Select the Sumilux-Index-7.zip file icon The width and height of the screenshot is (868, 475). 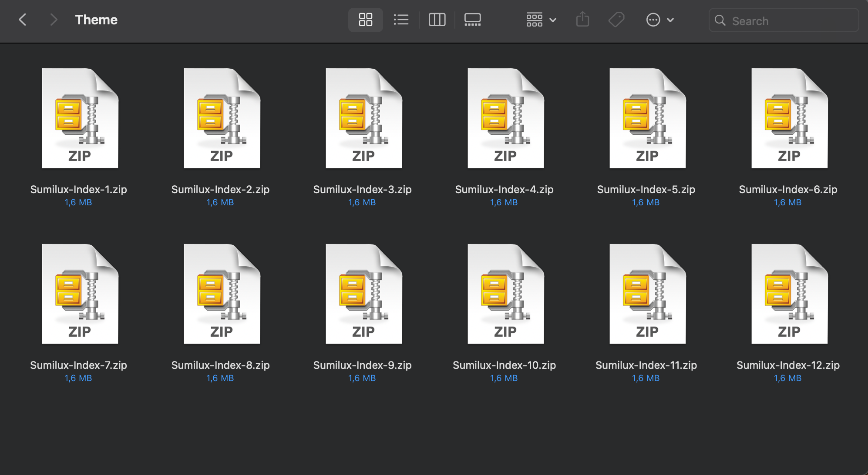coord(80,294)
